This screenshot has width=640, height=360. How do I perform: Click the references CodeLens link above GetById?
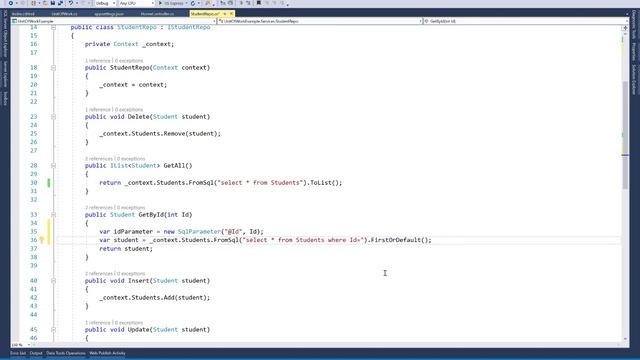pyautogui.click(x=99, y=207)
